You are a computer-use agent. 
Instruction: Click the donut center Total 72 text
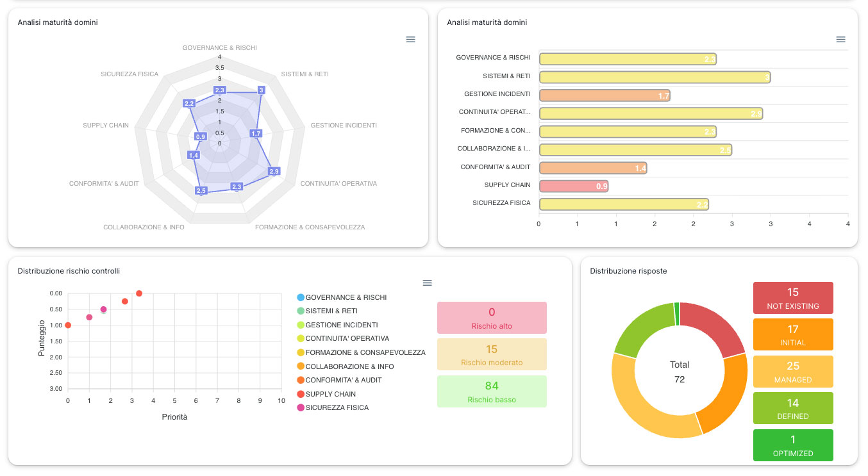tap(680, 372)
